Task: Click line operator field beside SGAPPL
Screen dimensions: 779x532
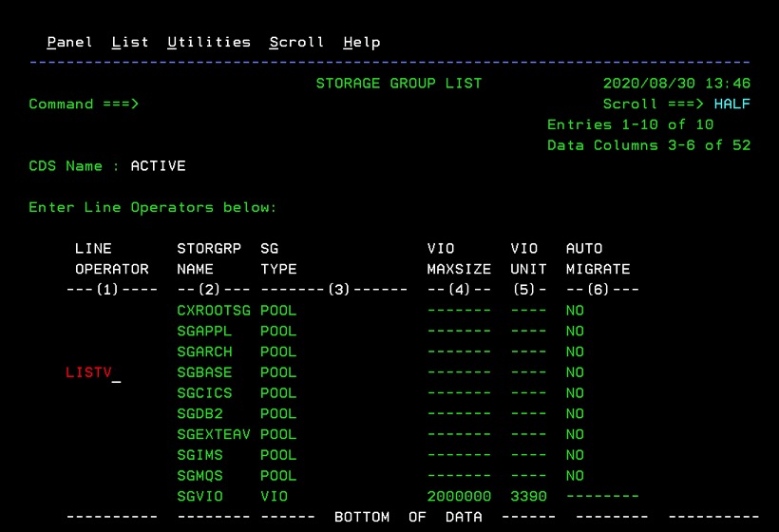Action: pos(112,332)
